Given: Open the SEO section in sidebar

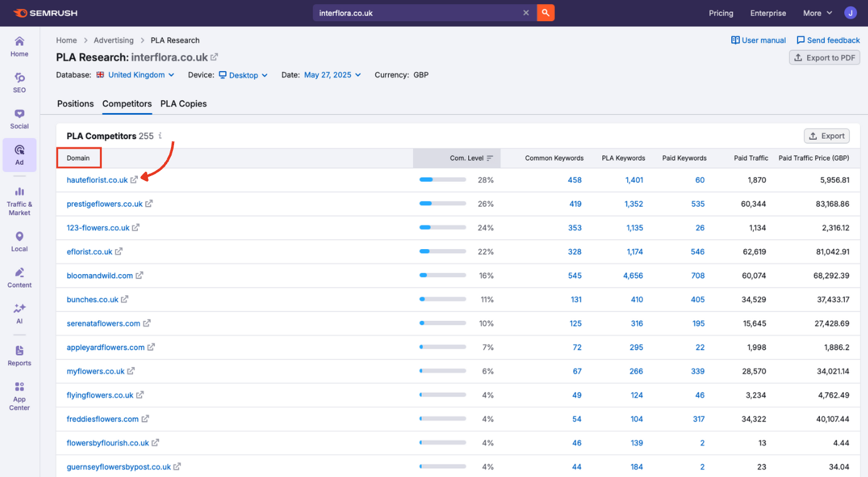Looking at the screenshot, I should coord(19,82).
